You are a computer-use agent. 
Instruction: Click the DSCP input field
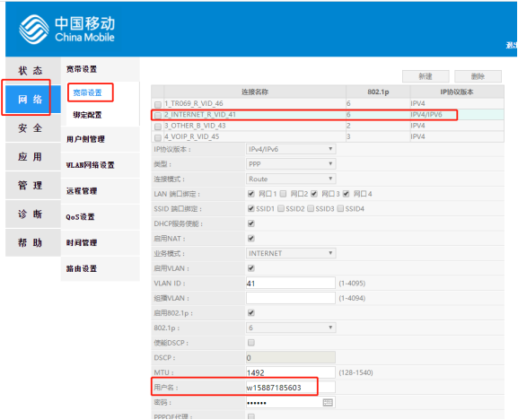pos(291,357)
